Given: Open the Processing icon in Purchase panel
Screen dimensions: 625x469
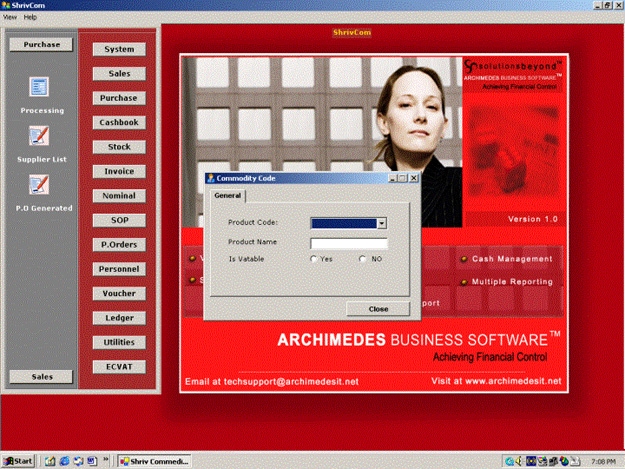Looking at the screenshot, I should click(x=39, y=88).
